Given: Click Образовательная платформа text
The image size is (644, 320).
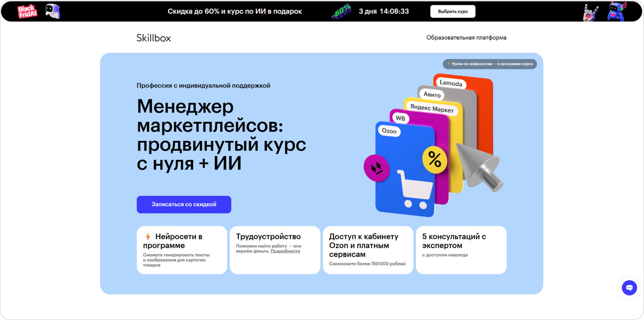Looking at the screenshot, I should click(466, 38).
